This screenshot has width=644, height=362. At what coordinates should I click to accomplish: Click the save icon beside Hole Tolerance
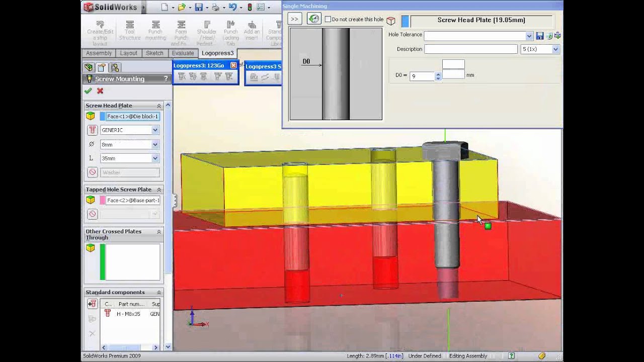(539, 36)
